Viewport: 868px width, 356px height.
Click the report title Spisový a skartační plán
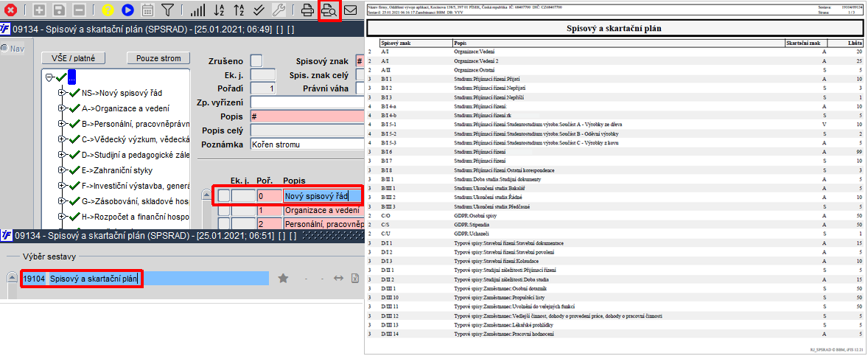coord(615,28)
